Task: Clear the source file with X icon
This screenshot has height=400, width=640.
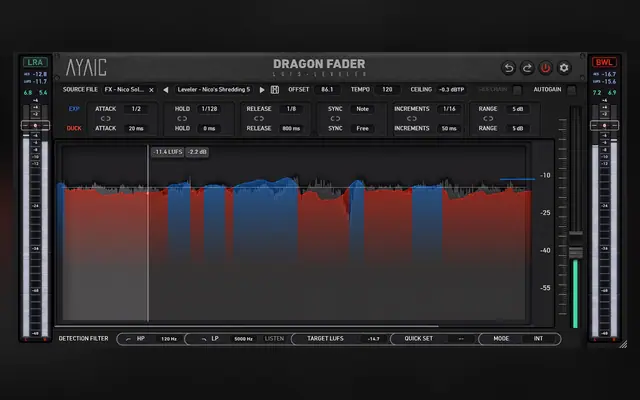Action: [x=151, y=90]
